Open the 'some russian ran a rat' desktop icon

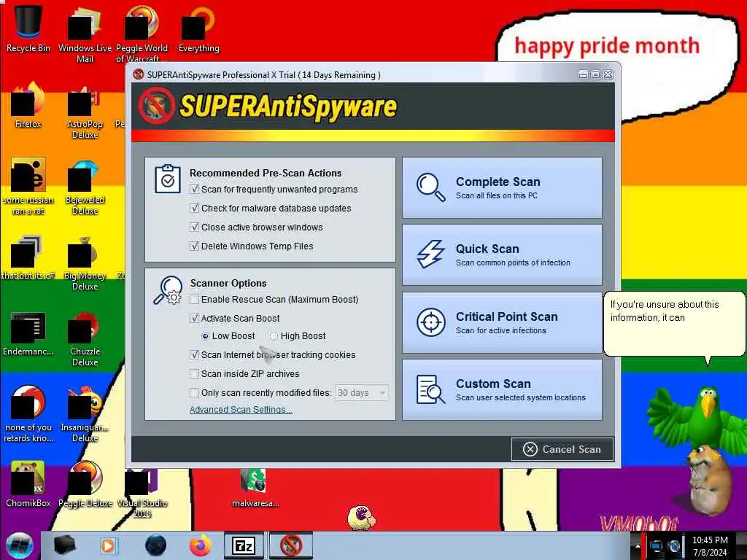[x=28, y=186]
